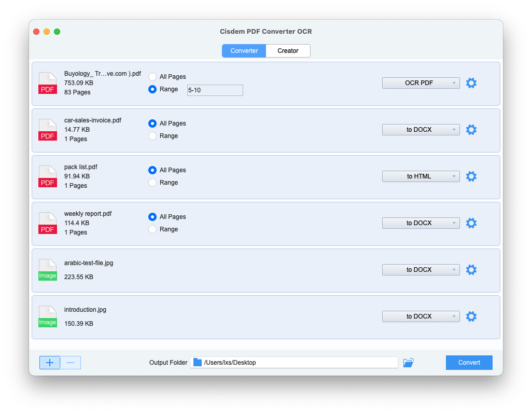Switch to the Creator tab
The width and height of the screenshot is (532, 414).
point(288,50)
